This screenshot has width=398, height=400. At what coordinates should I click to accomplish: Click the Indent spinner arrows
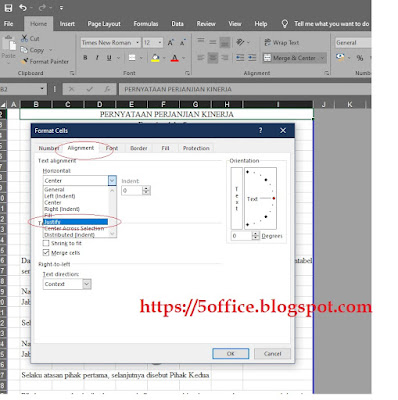coord(146,190)
